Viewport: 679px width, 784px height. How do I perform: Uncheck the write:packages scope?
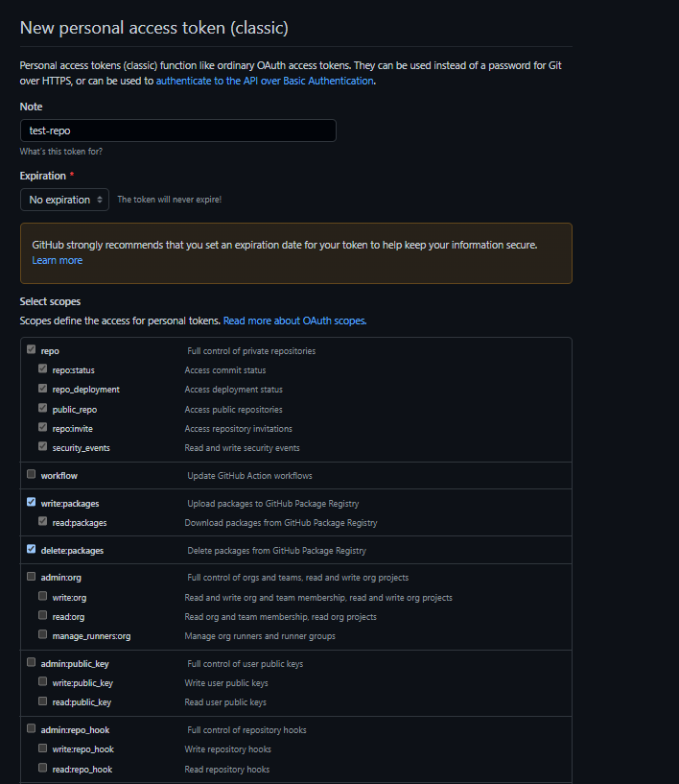pyautogui.click(x=32, y=503)
